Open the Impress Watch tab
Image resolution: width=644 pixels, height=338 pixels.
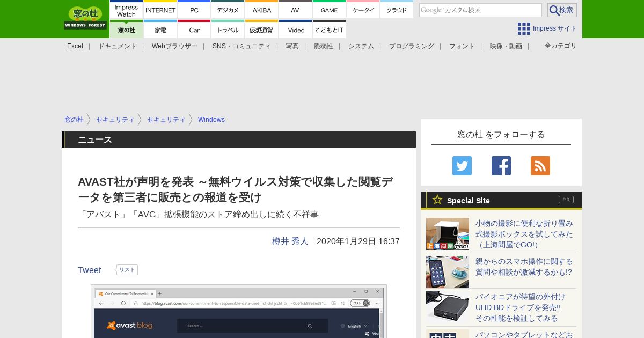126,10
